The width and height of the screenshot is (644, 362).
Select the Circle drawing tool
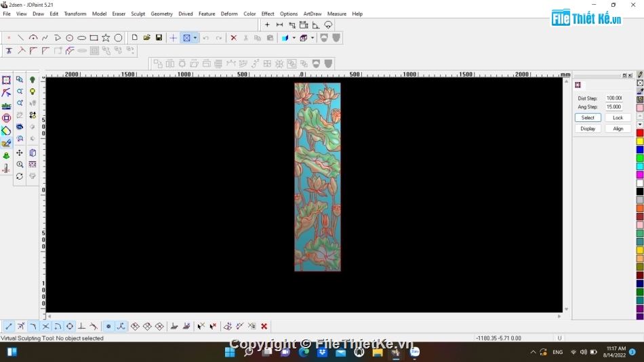coord(69,38)
